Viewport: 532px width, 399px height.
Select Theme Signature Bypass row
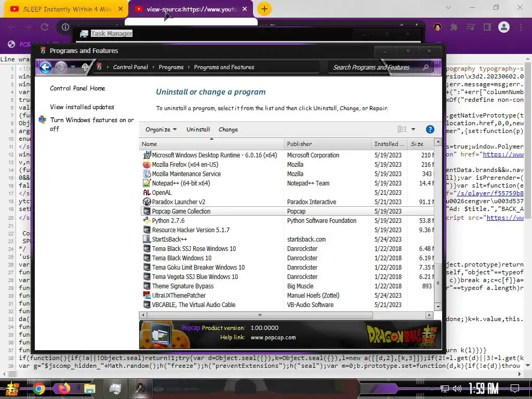tap(287, 286)
